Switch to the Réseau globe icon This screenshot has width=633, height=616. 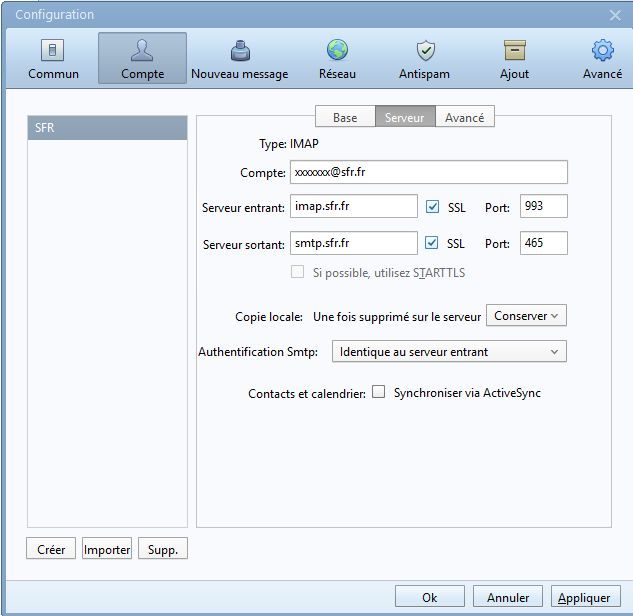click(x=337, y=59)
